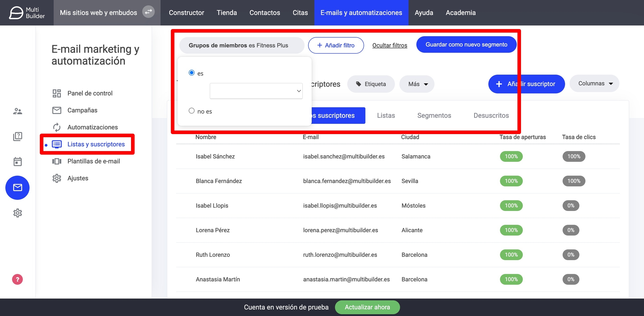Click the Ocultar filtros link
Screen dimensions: 644x316
390,45
